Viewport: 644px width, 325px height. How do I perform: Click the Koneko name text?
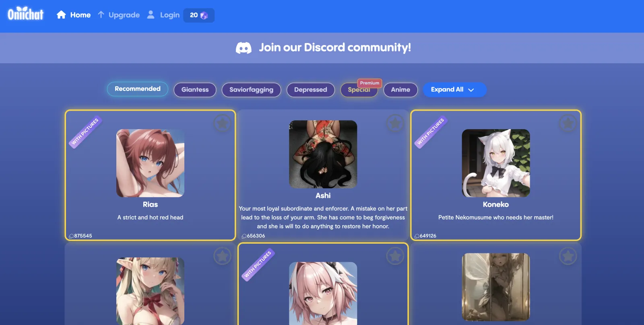496,204
